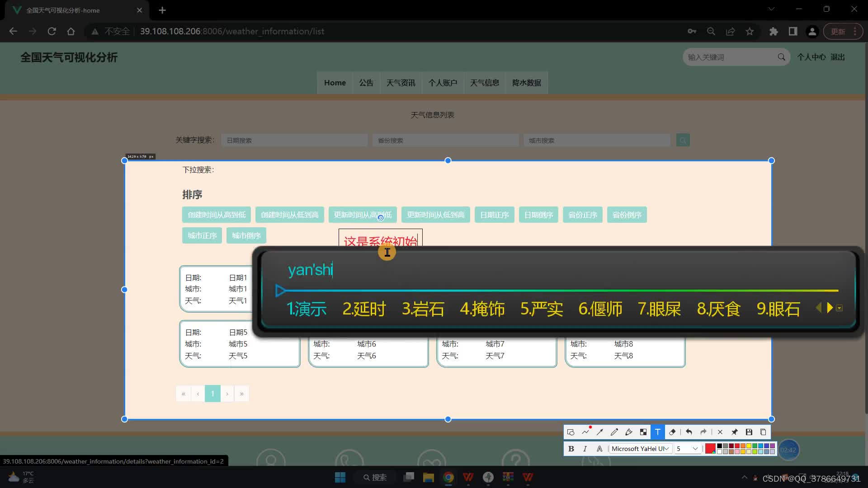Pick the white color swatch
Viewport: 868px width, 488px height.
720,451
